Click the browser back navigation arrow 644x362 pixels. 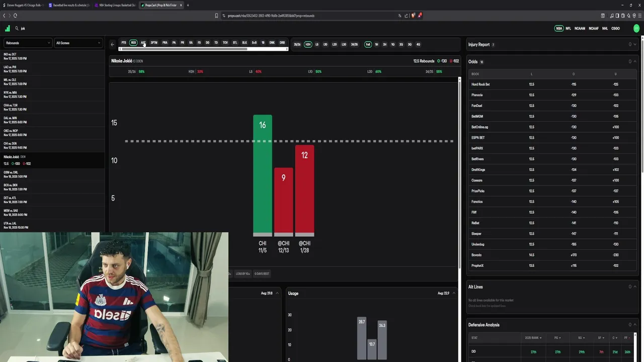(4, 16)
